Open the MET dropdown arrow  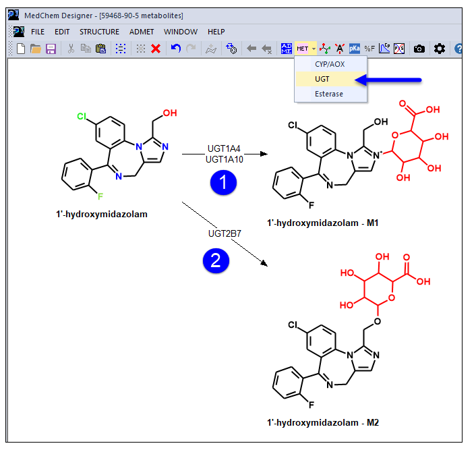314,49
